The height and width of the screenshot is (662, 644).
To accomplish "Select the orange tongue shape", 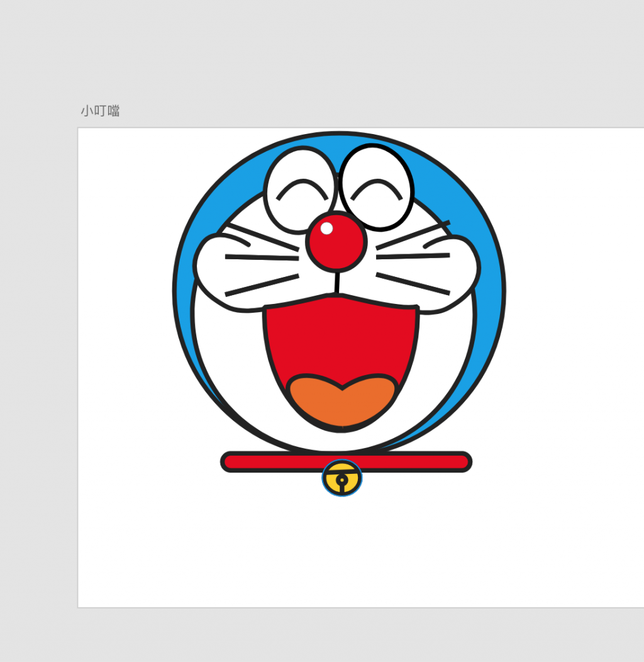I will [x=342, y=403].
